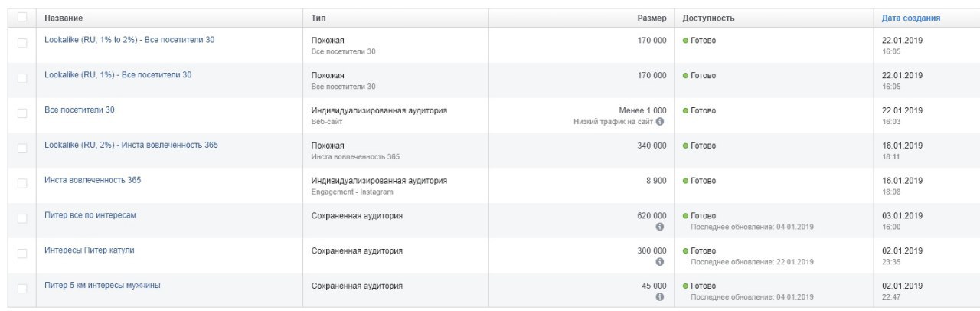This screenshot has height=311, width=980.
Task: Sort by Дата создания column header
Action: point(911,18)
